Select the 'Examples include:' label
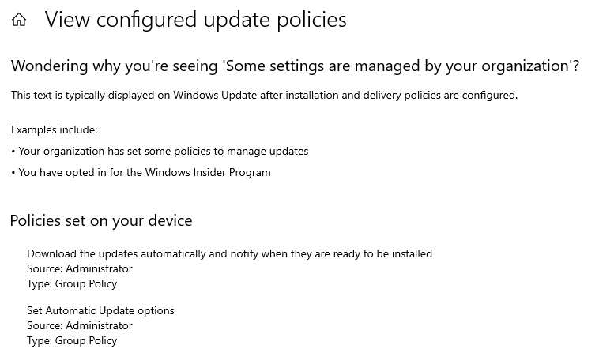599x364 pixels. 55,130
